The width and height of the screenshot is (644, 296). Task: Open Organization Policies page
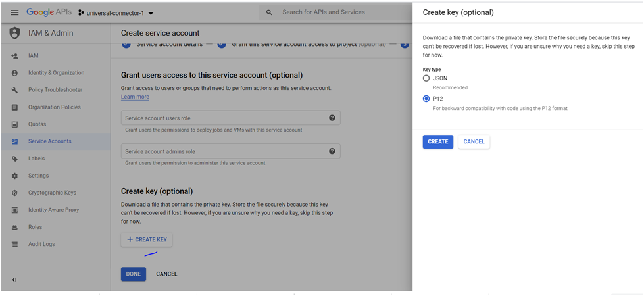(x=54, y=107)
